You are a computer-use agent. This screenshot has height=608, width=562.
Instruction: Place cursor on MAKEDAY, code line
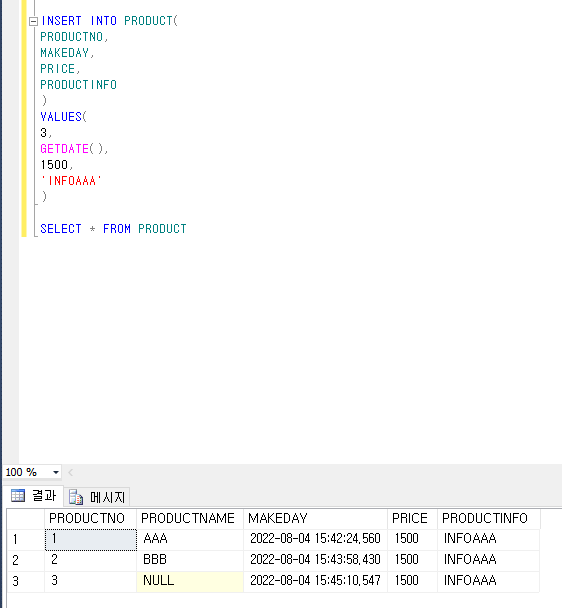[x=67, y=53]
